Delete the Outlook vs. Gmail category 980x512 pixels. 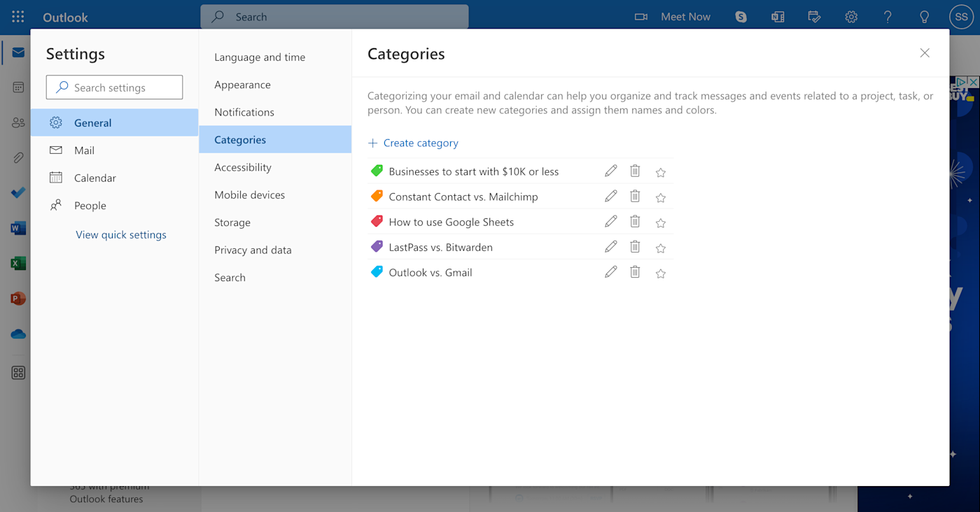tap(635, 272)
